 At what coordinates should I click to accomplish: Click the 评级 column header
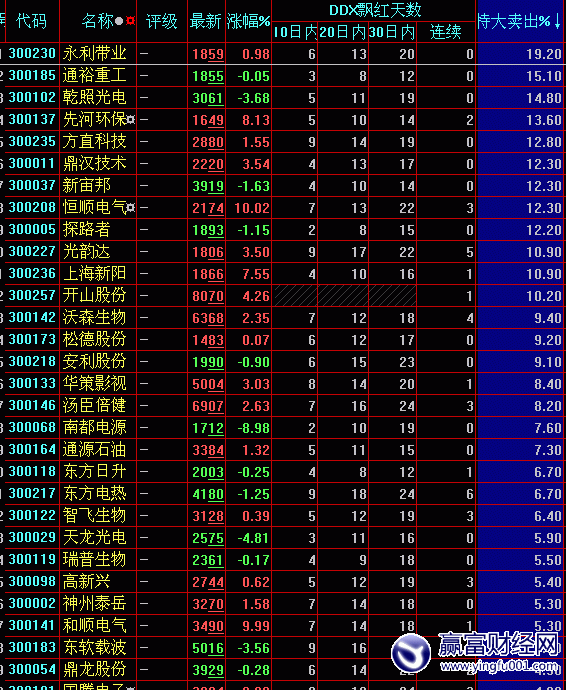162,22
